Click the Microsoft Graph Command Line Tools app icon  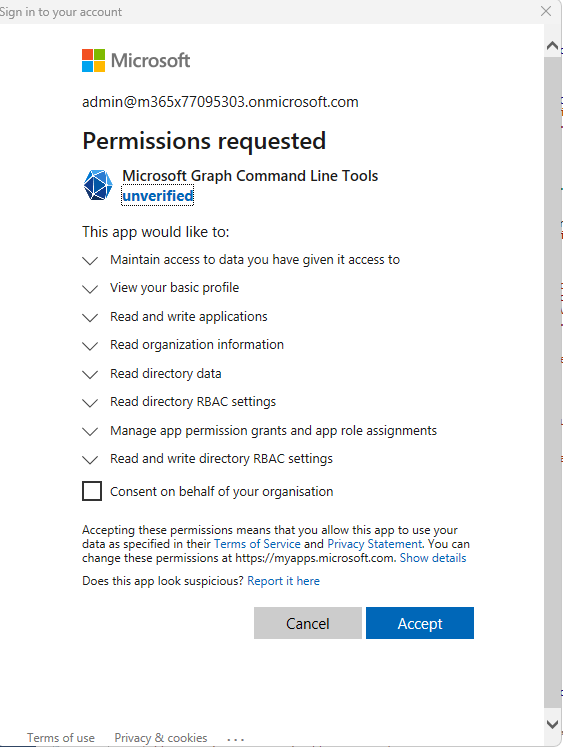click(x=98, y=185)
